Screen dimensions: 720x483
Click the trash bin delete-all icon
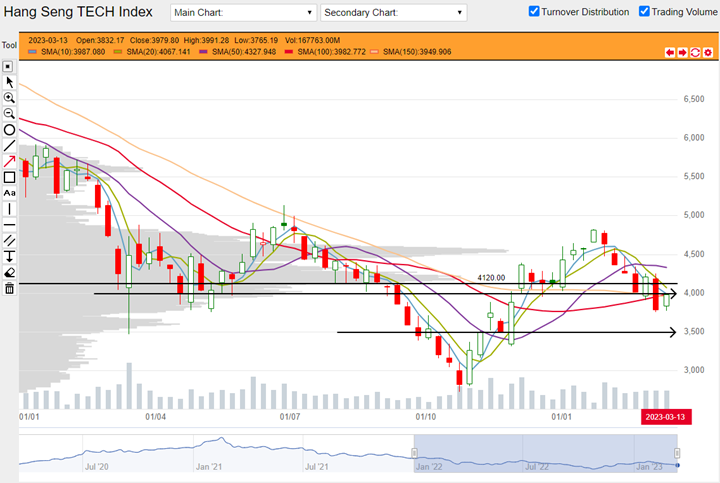click(9, 288)
